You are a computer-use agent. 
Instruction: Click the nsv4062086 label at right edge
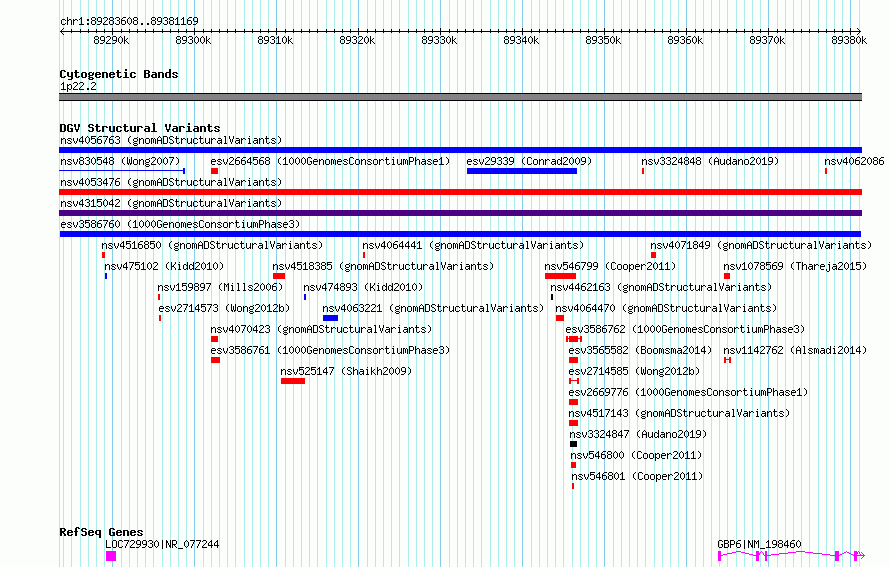(x=854, y=161)
